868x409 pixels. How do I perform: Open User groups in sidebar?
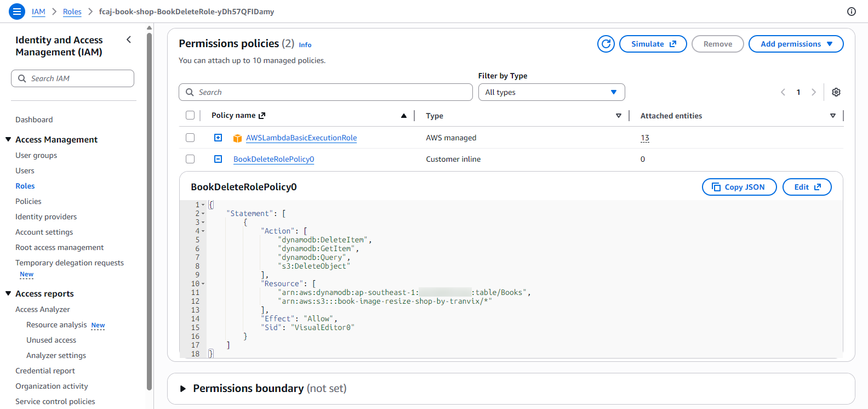pyautogui.click(x=36, y=155)
